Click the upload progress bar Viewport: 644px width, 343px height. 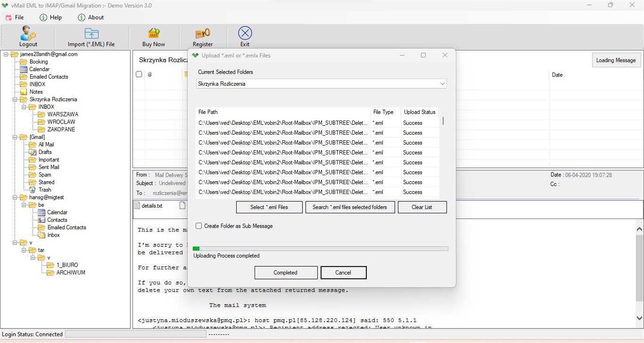point(321,248)
